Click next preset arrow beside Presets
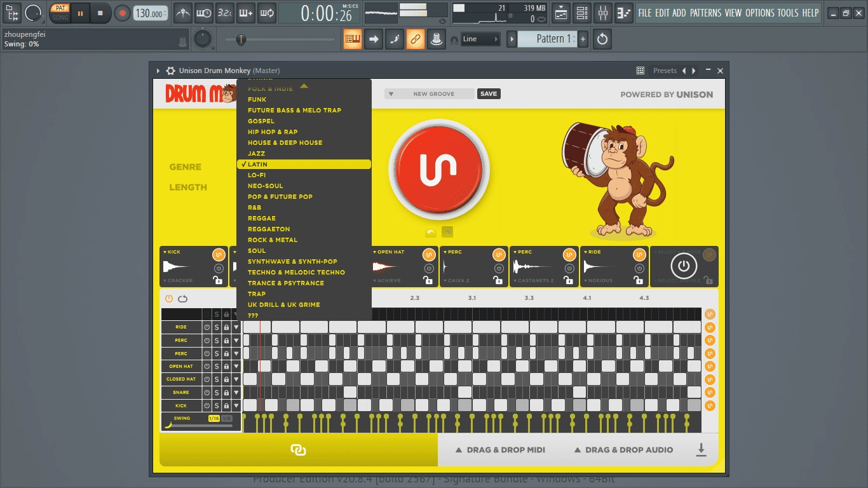 pos(693,71)
